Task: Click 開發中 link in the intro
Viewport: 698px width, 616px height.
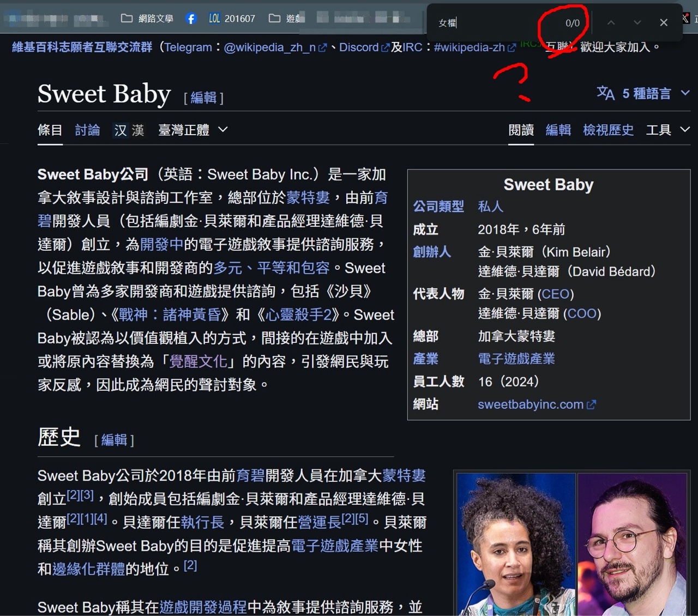Action: tap(162, 244)
